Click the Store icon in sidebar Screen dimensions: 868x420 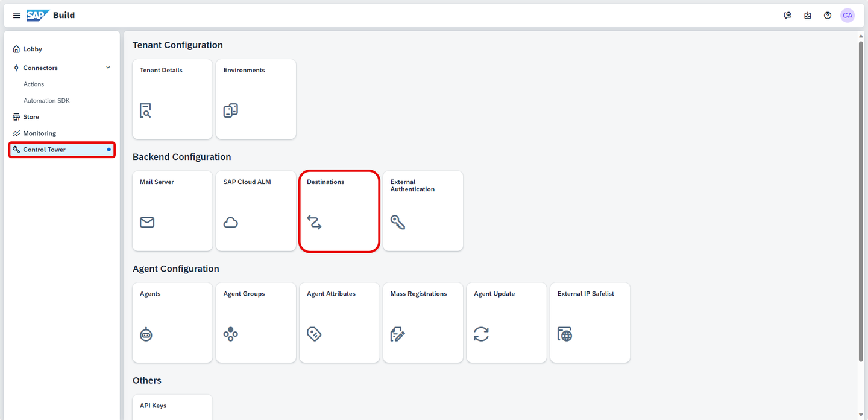(x=16, y=117)
